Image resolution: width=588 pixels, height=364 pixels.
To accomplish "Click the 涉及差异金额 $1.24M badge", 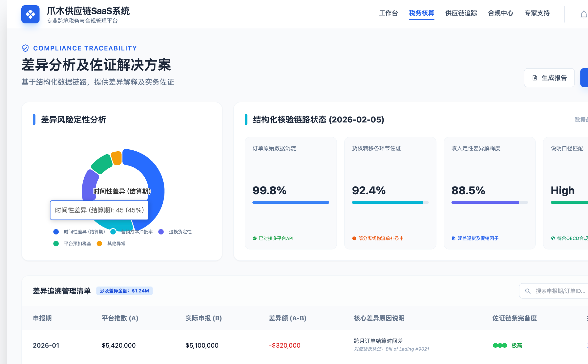I will pyautogui.click(x=124, y=291).
